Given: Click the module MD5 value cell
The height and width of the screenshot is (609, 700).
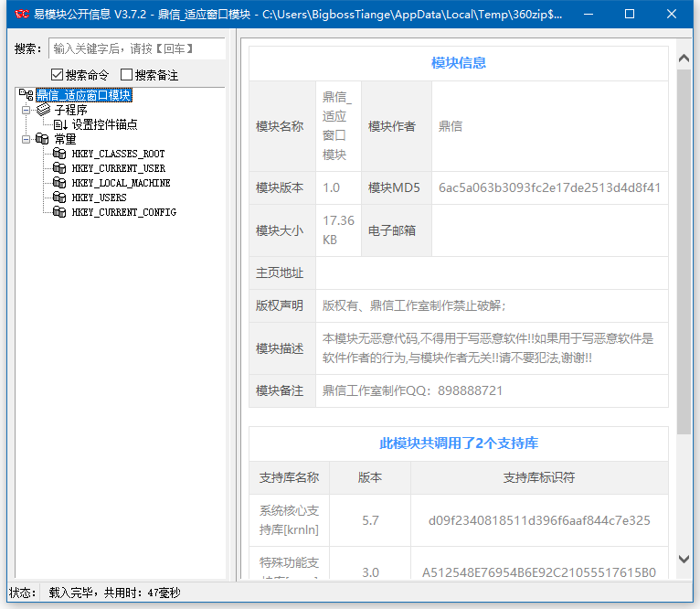Looking at the screenshot, I should coord(549,187).
